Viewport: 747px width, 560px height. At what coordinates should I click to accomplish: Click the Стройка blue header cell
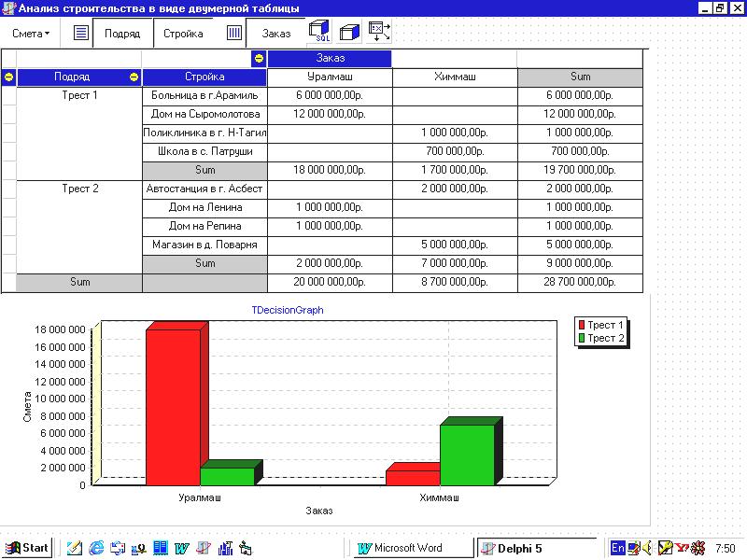pyautogui.click(x=204, y=77)
